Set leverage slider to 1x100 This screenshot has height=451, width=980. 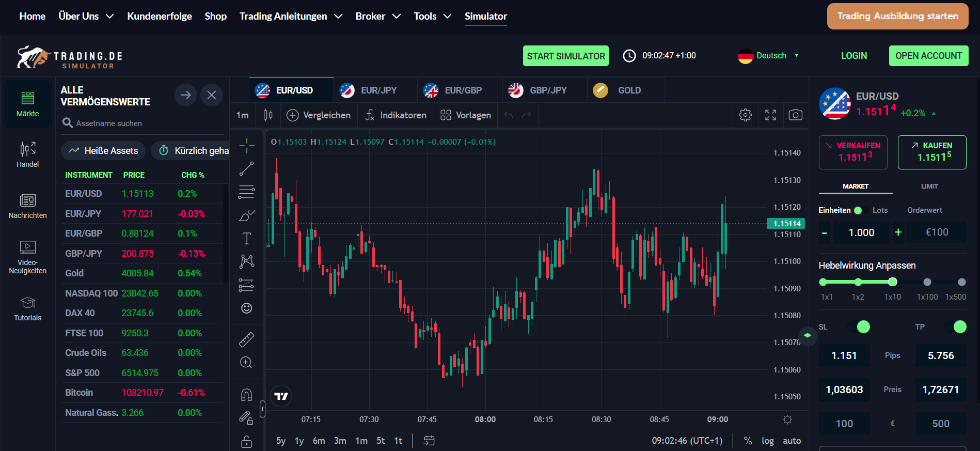click(x=927, y=282)
